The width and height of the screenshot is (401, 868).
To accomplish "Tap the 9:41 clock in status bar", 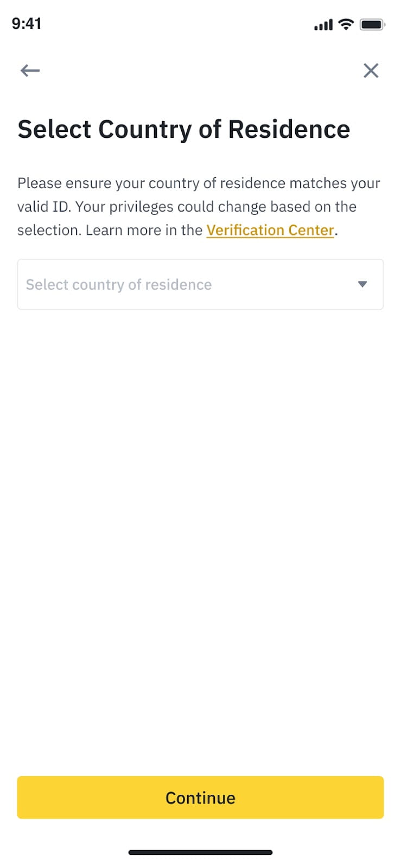I will (x=27, y=23).
